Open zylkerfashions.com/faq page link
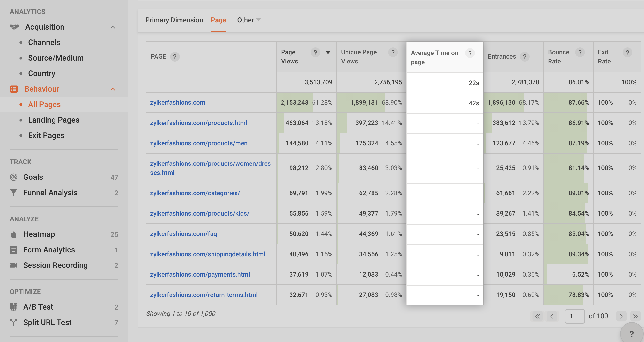644x342 pixels. coord(183,234)
